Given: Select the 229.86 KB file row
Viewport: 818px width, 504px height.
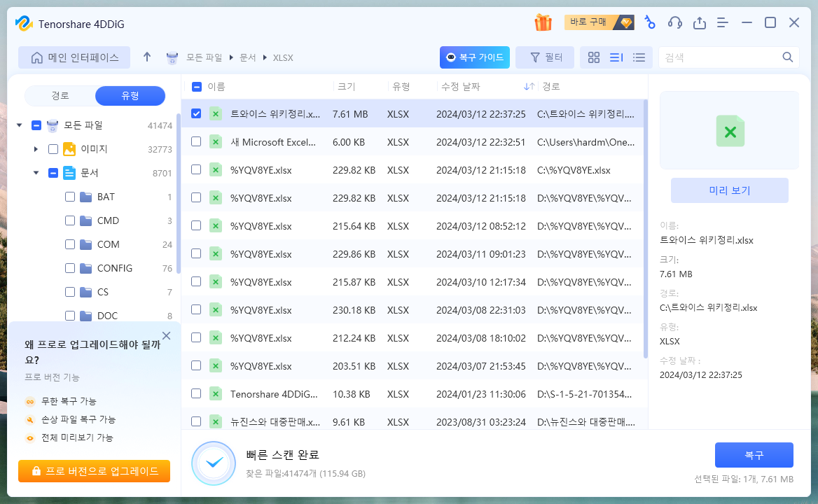Looking at the screenshot, I should (x=412, y=254).
